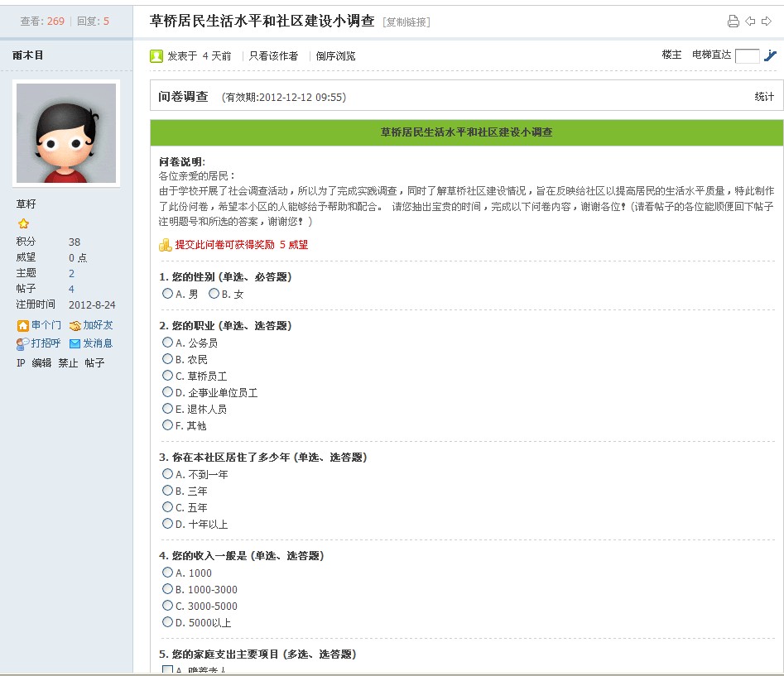The image size is (784, 676).
Task: Select income option D. 5000以上
Action: coord(167,622)
